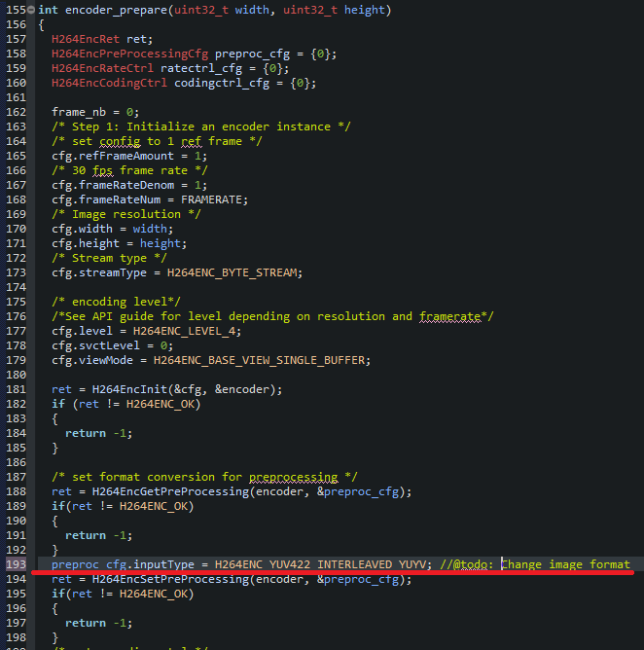Screen dimensions: 644x650
Task: Click the underlined word config in comment
Action: [x=120, y=141]
